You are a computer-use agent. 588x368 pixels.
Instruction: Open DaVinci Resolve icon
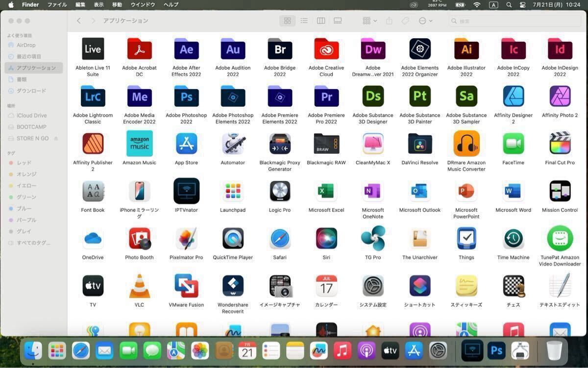point(420,144)
